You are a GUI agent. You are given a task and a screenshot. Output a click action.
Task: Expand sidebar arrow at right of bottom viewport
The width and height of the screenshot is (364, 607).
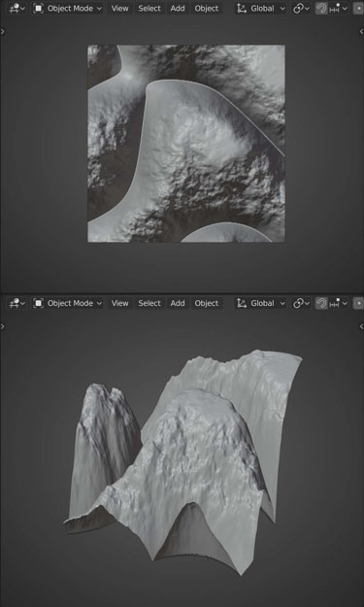coord(361,326)
